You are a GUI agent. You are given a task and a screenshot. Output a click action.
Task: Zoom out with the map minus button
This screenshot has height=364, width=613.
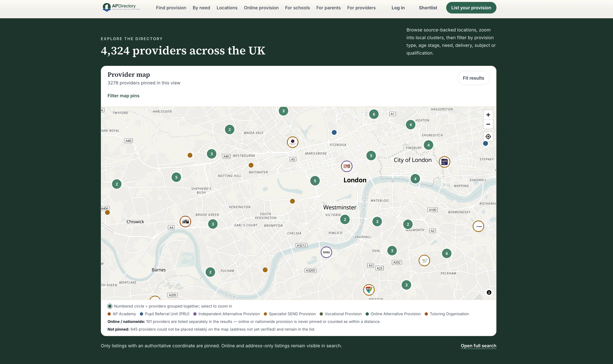(488, 124)
